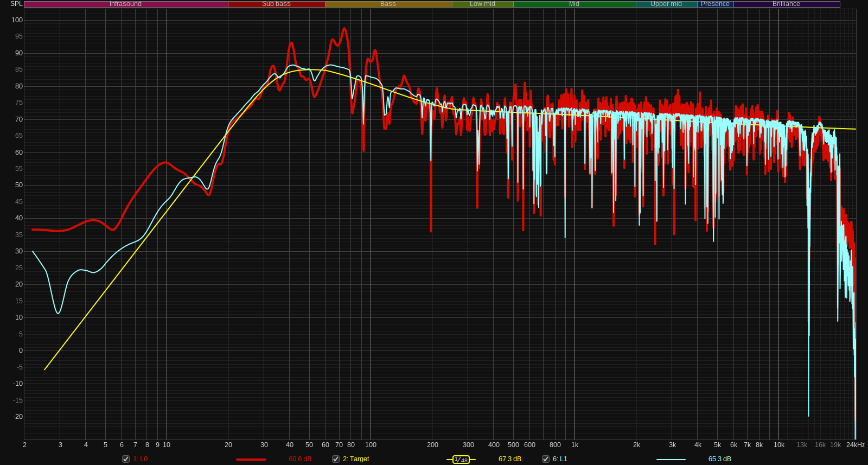Uncheck the 1: L0 trace checkbox
The height and width of the screenshot is (465, 868).
point(126,459)
